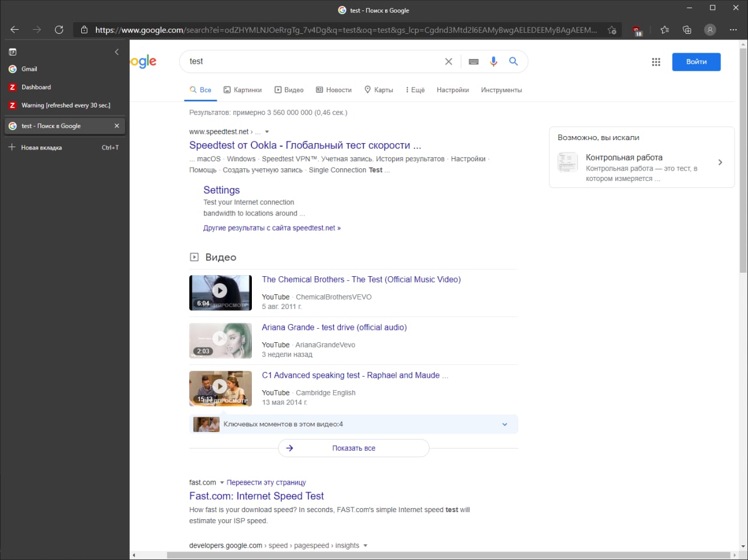Open the Google apps grid

pyautogui.click(x=656, y=62)
